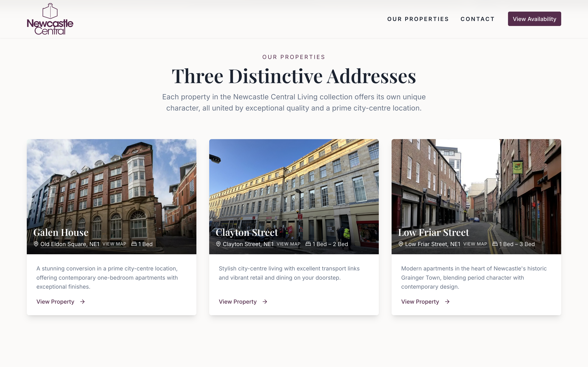The width and height of the screenshot is (588, 367).
Task: Click arrow icon on Clayton Street card
Action: [265, 302]
